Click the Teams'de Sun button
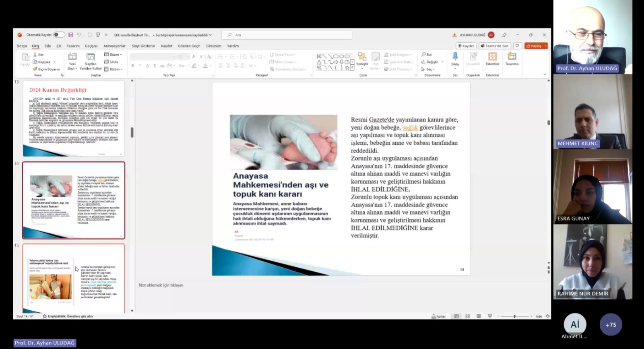Viewport: 644px width, 349px height. point(495,46)
